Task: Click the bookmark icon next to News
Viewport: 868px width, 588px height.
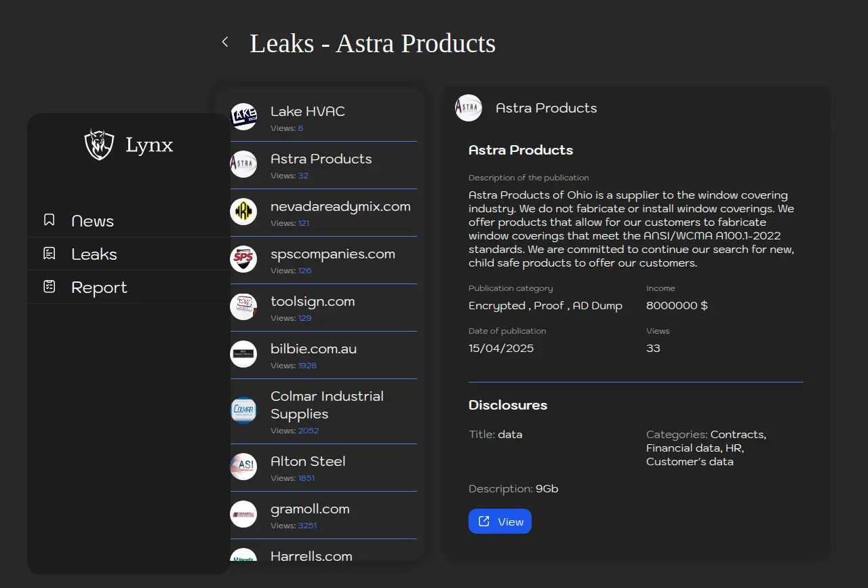Action: pos(50,220)
